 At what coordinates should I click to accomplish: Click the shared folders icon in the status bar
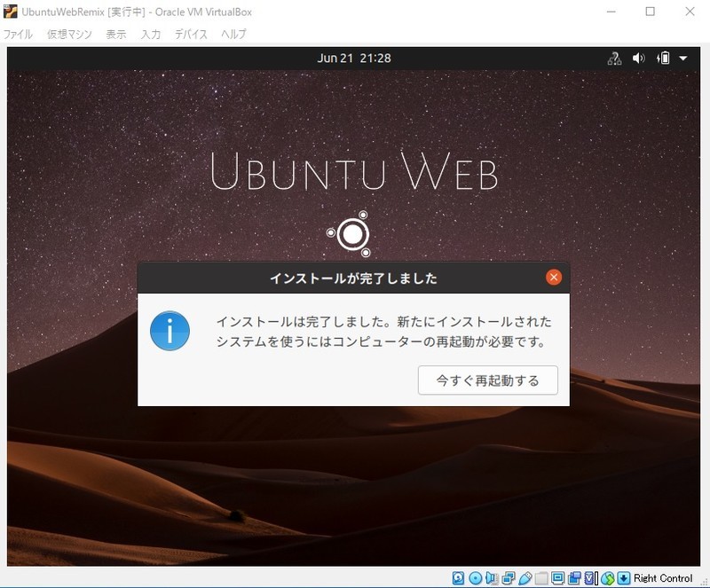pos(541,578)
